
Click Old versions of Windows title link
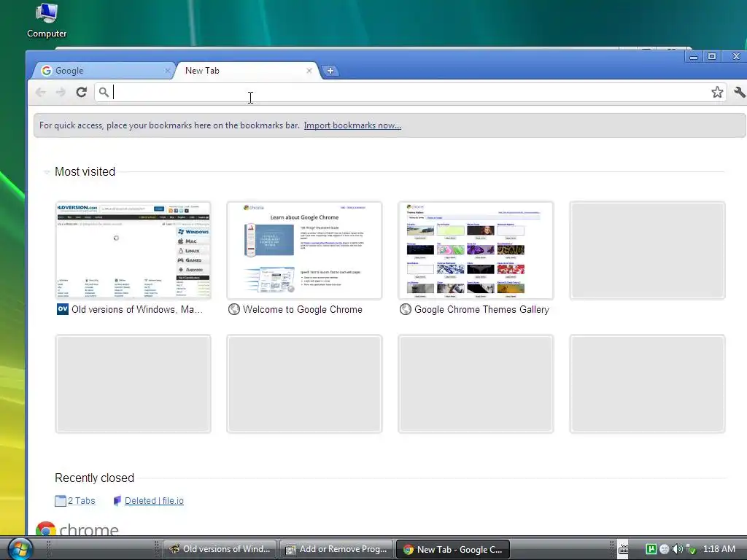(137, 309)
